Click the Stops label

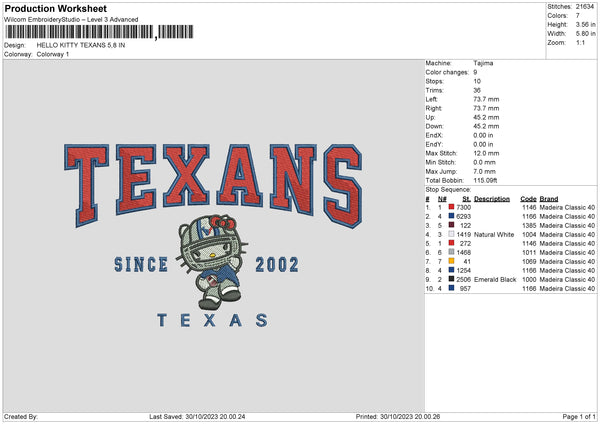[x=435, y=81]
